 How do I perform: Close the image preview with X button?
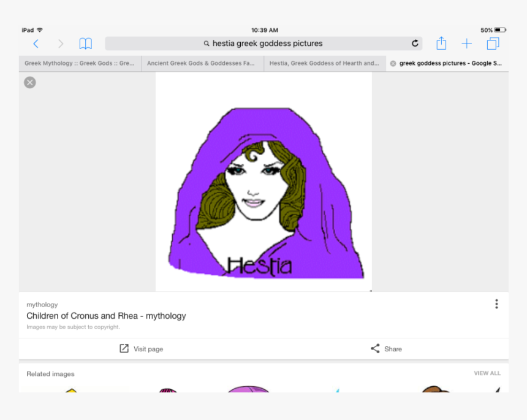click(30, 82)
